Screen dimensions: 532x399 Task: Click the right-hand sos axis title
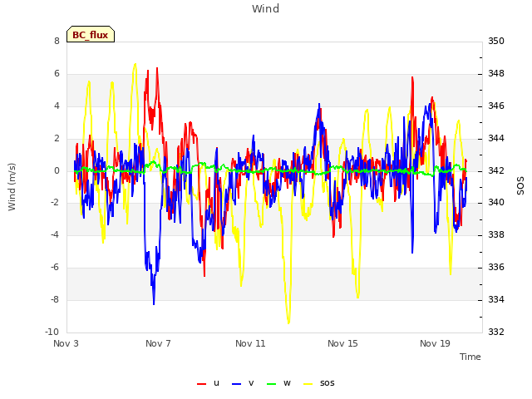[520, 186]
